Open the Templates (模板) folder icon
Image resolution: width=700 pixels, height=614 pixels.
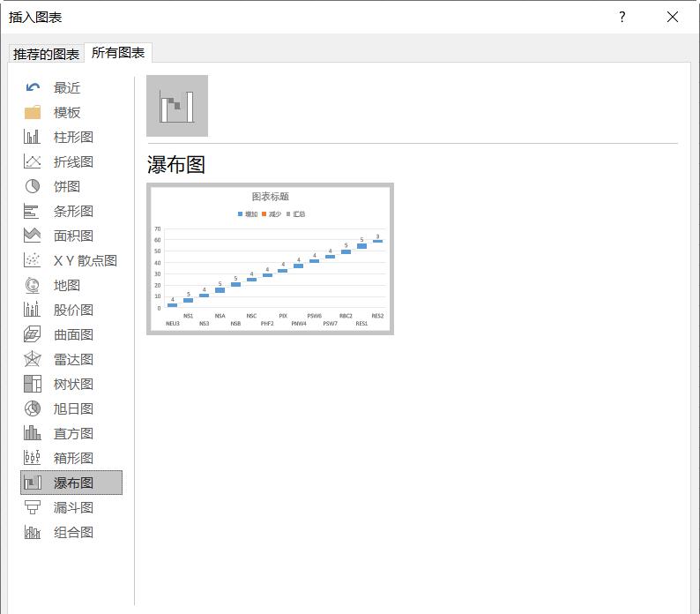pyautogui.click(x=33, y=113)
